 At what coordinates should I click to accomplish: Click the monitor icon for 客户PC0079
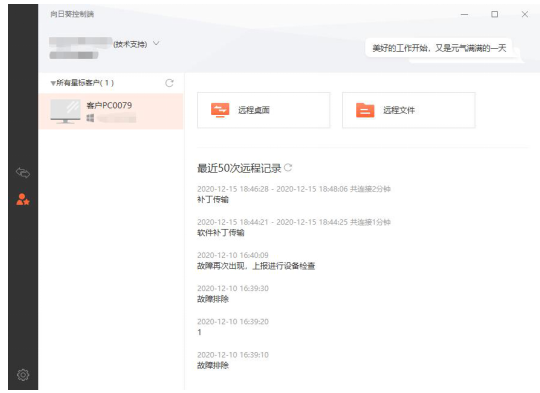(65, 111)
